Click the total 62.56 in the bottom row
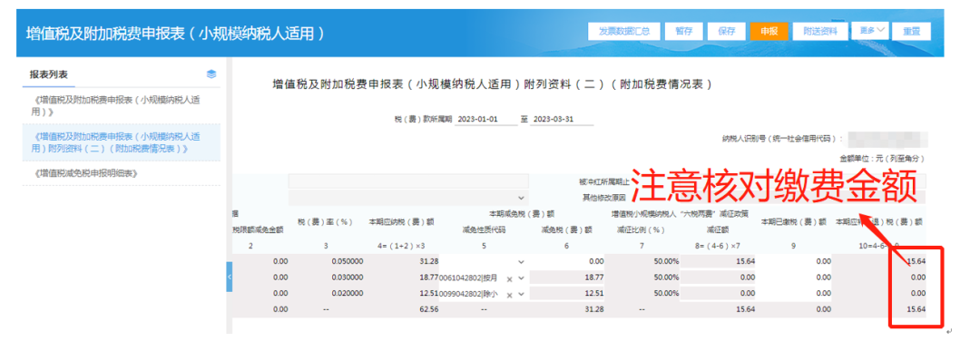 pyautogui.click(x=428, y=309)
